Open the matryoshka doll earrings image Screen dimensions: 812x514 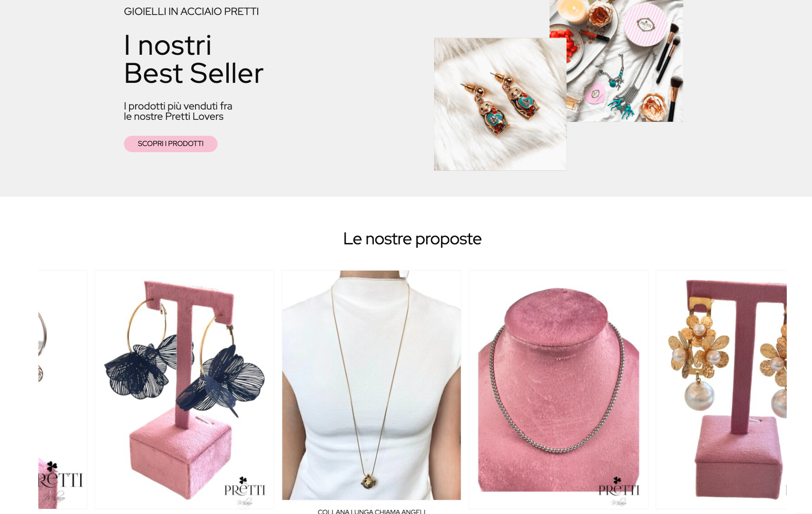(x=500, y=104)
